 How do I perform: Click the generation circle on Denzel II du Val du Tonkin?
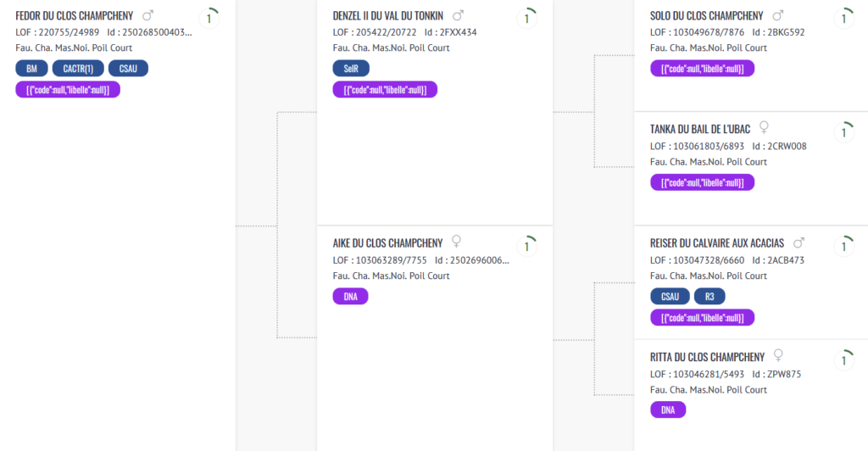(x=527, y=19)
